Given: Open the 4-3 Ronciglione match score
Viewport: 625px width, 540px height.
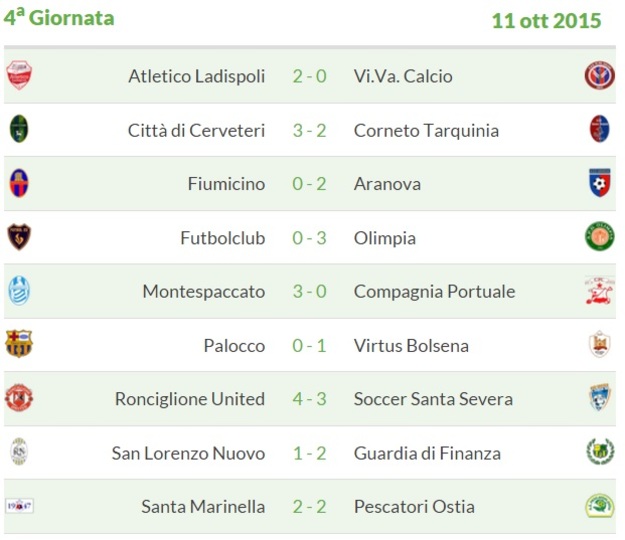Looking at the screenshot, I should (310, 399).
